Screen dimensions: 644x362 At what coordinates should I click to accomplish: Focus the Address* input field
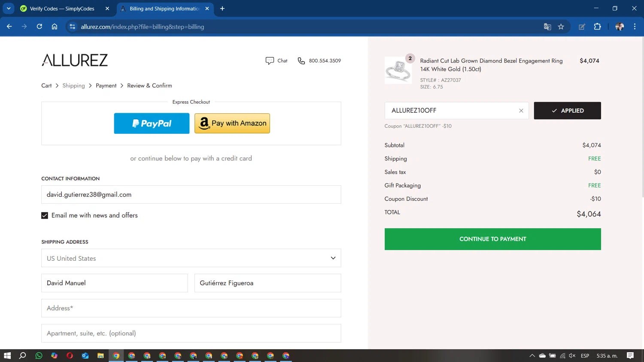[x=191, y=308]
